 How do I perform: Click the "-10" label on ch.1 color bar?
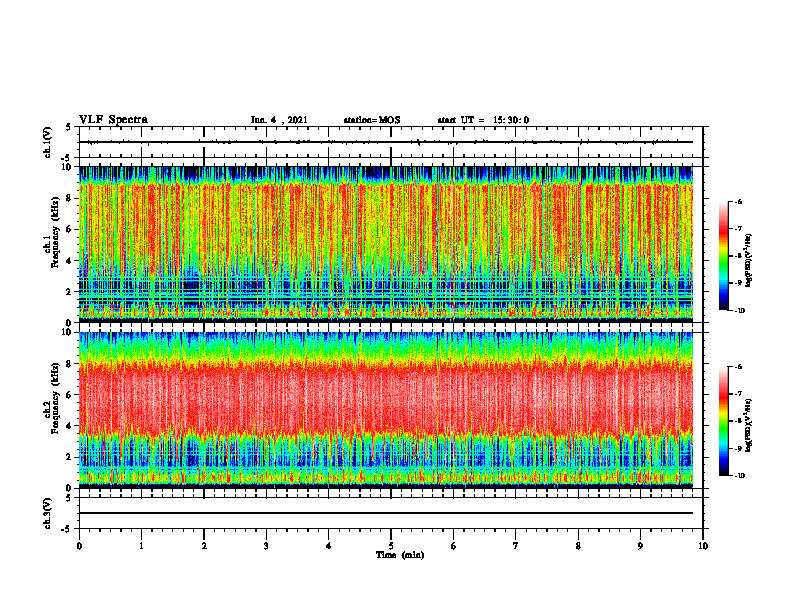coord(740,310)
